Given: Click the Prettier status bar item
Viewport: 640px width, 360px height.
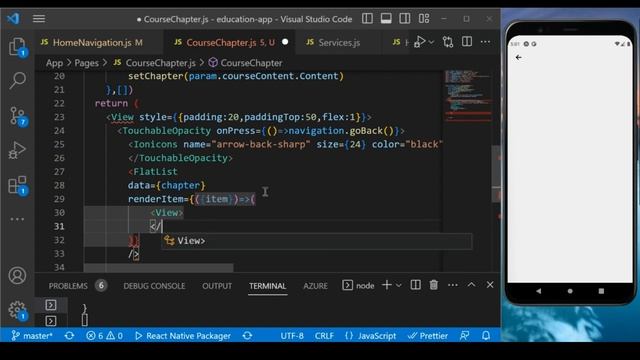Looking at the screenshot, I should pyautogui.click(x=428, y=336).
